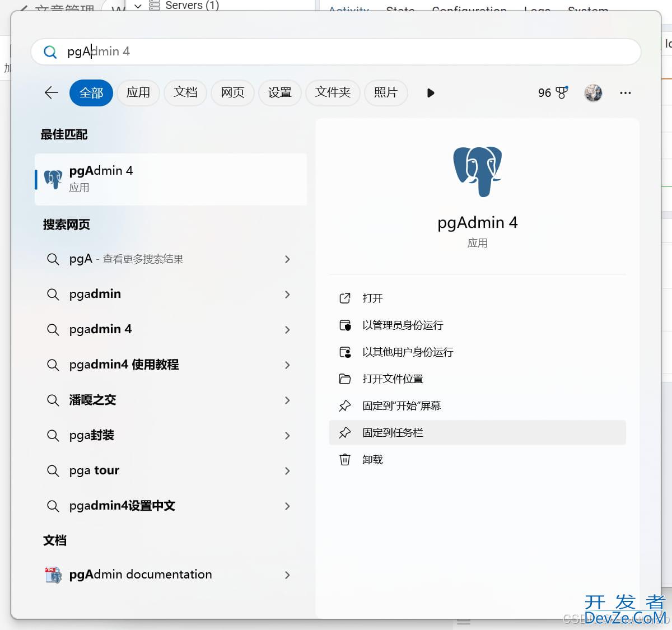Click the pin icon for 固定到任务栏
672x630 pixels.
[x=345, y=432]
